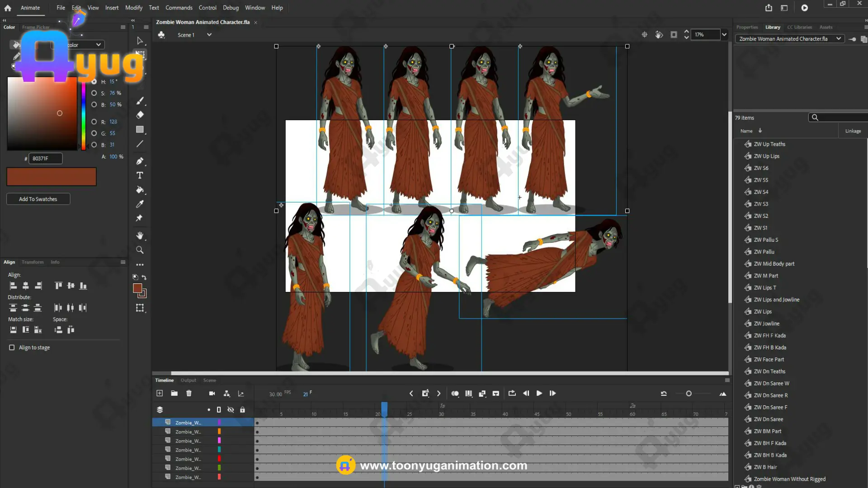The width and height of the screenshot is (868, 488).
Task: Open the stage zoom percentage dropdown
Action: pos(724,35)
